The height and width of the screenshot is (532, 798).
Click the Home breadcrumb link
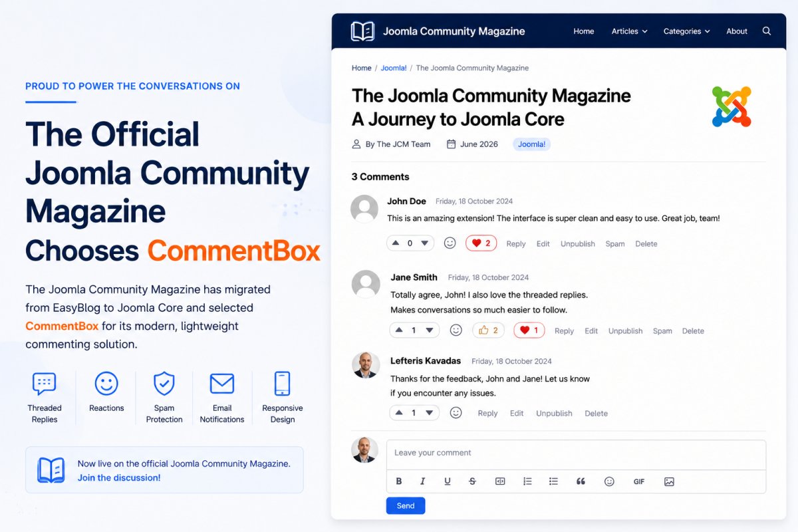tap(362, 68)
